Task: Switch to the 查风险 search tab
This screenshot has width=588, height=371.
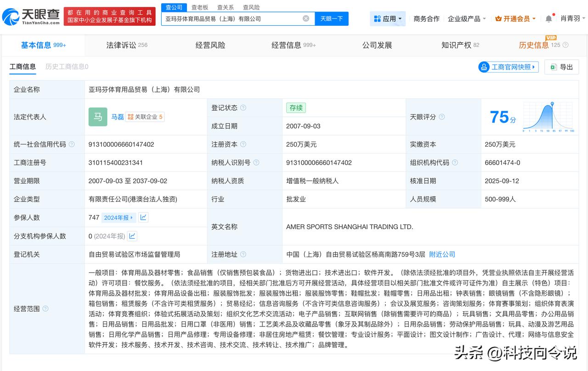Action: point(251,7)
